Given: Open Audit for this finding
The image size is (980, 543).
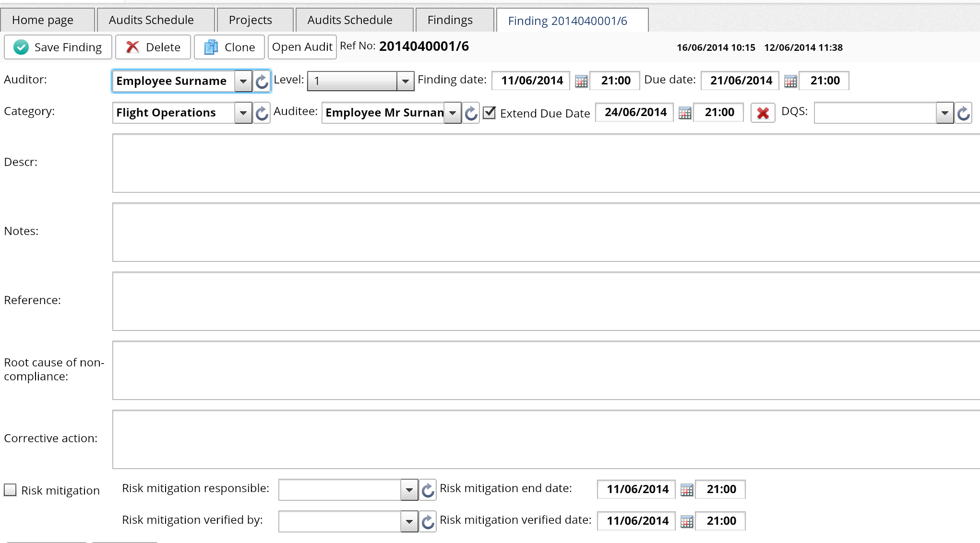Looking at the screenshot, I should tap(302, 47).
